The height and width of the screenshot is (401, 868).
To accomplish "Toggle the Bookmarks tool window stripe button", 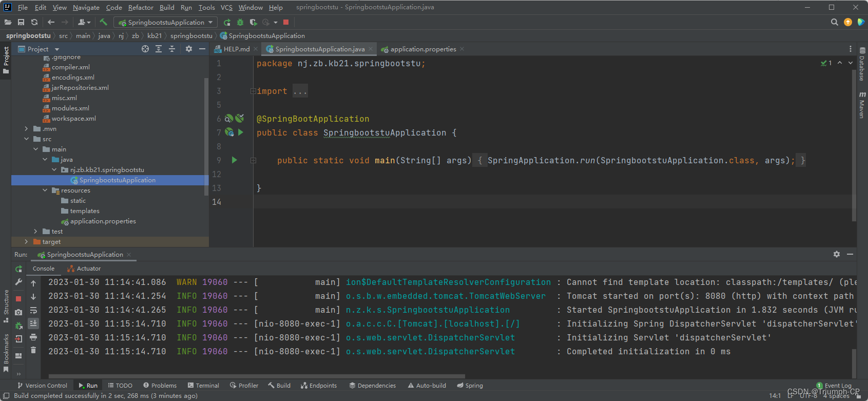I will [x=6, y=353].
